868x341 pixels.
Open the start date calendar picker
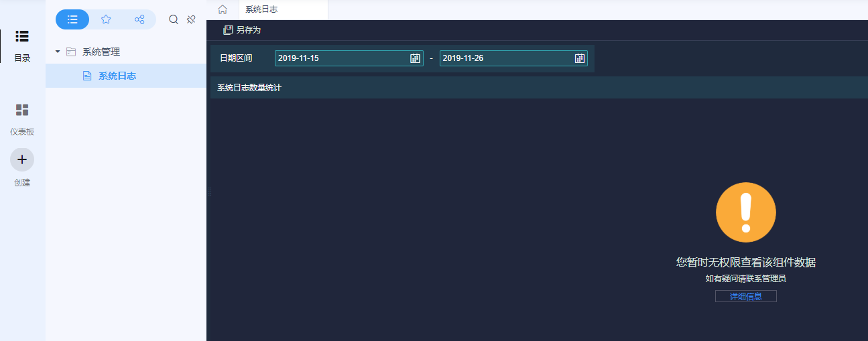point(415,58)
